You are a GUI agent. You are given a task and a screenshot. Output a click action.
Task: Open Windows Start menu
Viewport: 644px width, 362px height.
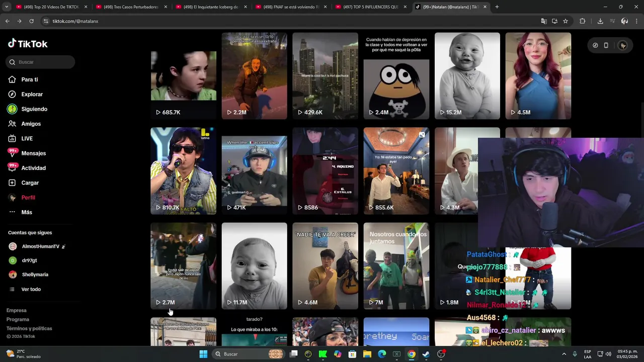203,354
